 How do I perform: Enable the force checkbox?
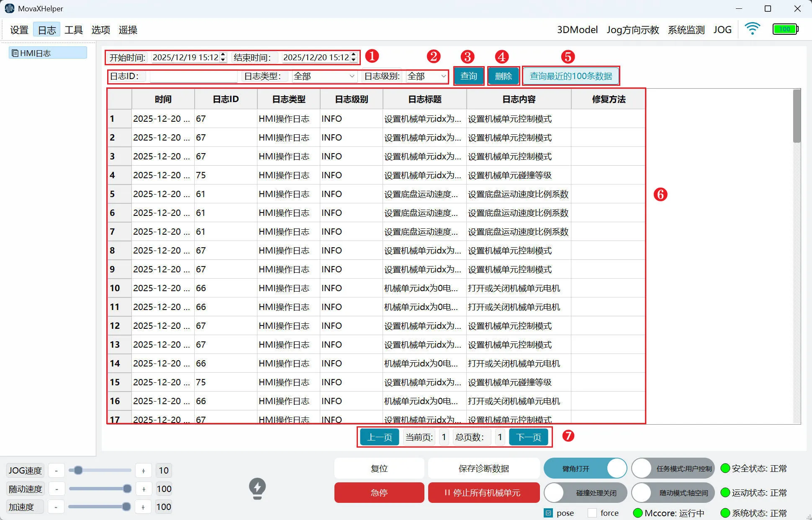tap(592, 513)
